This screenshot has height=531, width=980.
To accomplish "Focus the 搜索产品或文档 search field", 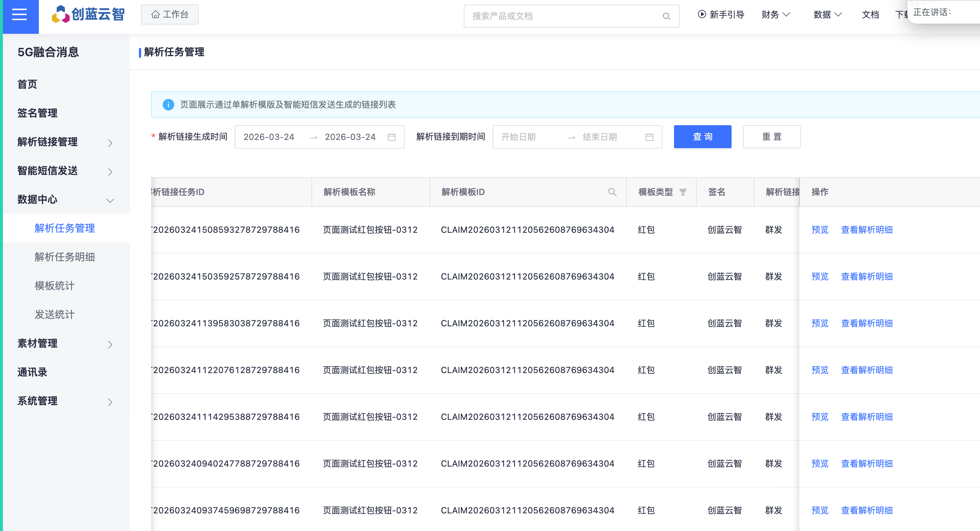I will point(563,16).
